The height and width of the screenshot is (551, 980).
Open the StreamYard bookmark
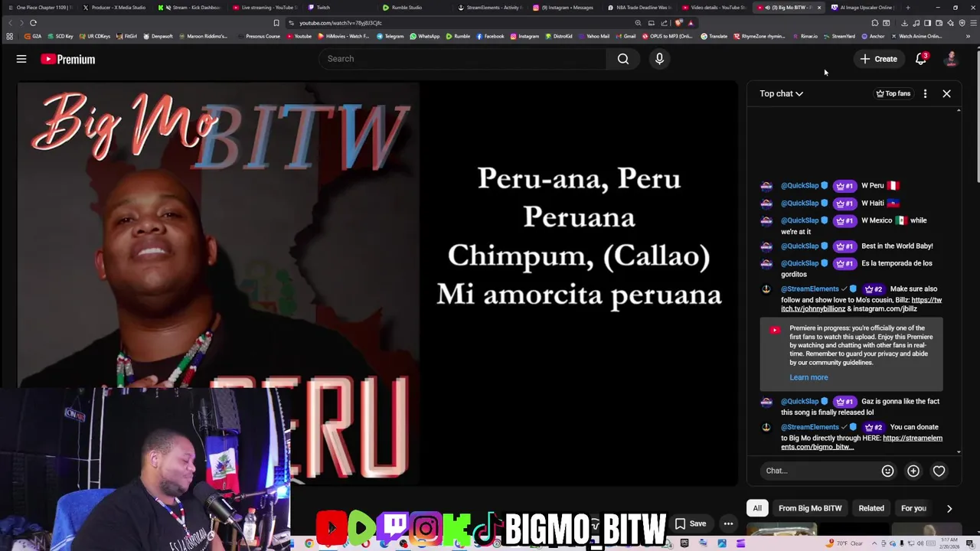point(839,36)
